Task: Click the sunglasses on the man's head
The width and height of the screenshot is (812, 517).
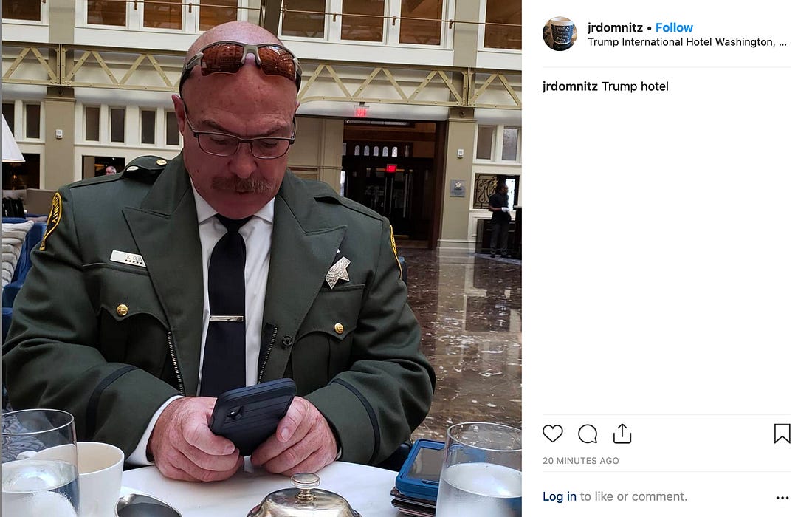Action: 241,61
